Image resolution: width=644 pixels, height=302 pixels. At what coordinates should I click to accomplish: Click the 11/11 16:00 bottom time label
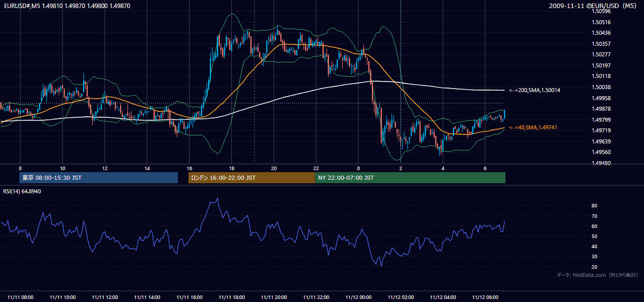[189, 297]
